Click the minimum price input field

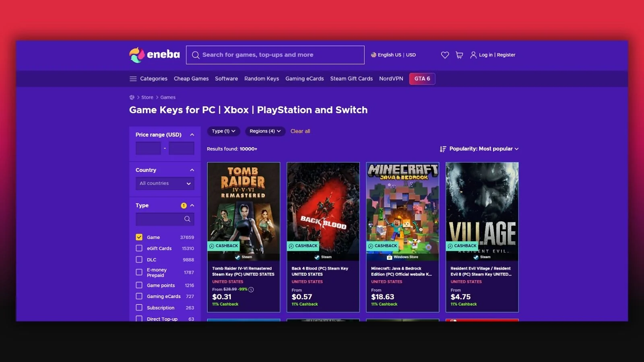pos(148,148)
